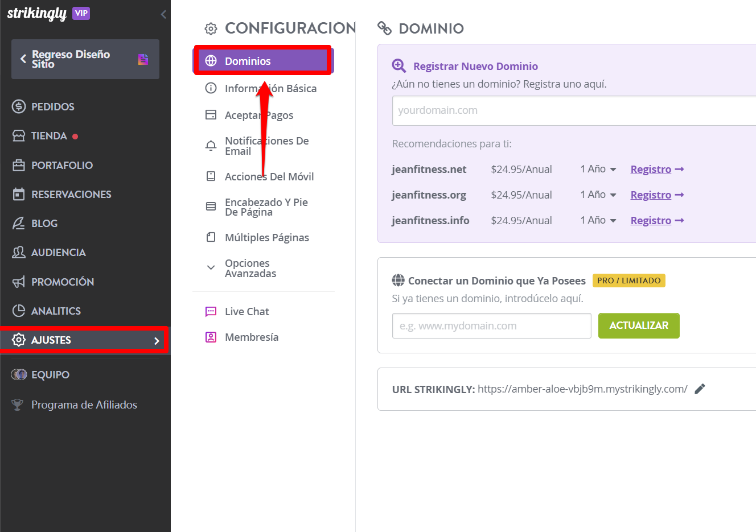Edit Strikingly URL with pencil icon

tap(700, 389)
